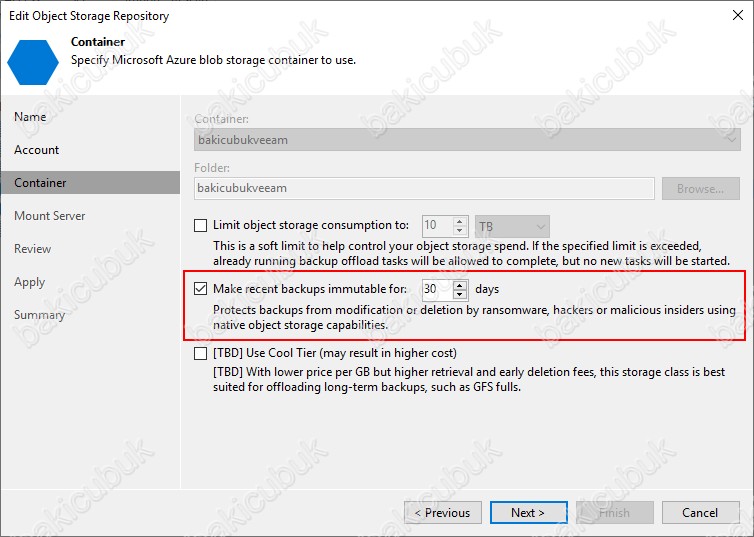Viewport: 754px width, 537px height.
Task: Decrease immutable days with down arrow
Action: (460, 294)
